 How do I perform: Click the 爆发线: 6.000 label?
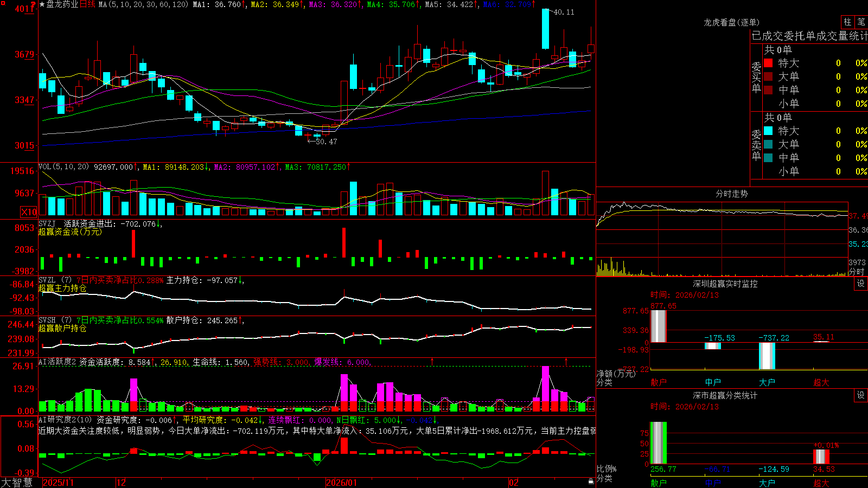coord(343,362)
